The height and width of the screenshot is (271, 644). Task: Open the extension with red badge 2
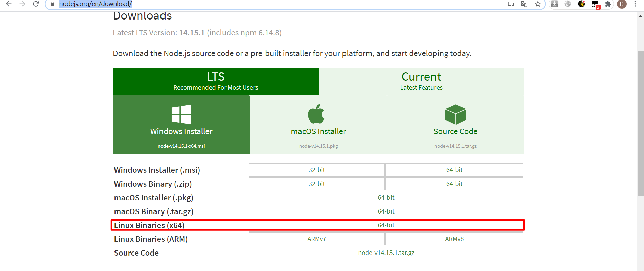point(595,5)
